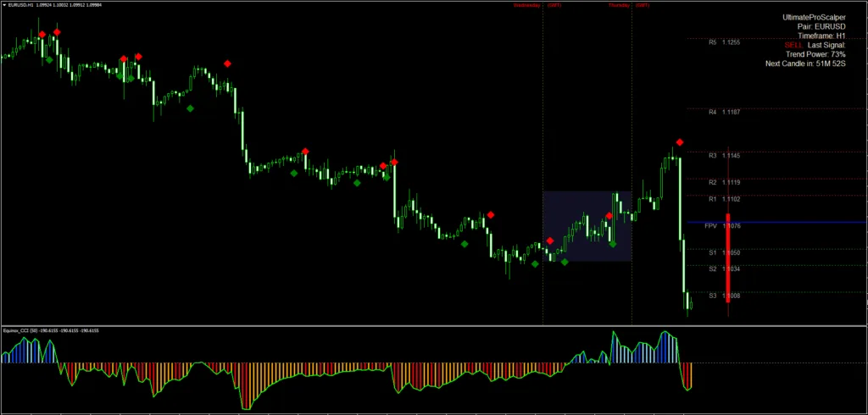Click the Wednesday day separator label

coord(527,5)
